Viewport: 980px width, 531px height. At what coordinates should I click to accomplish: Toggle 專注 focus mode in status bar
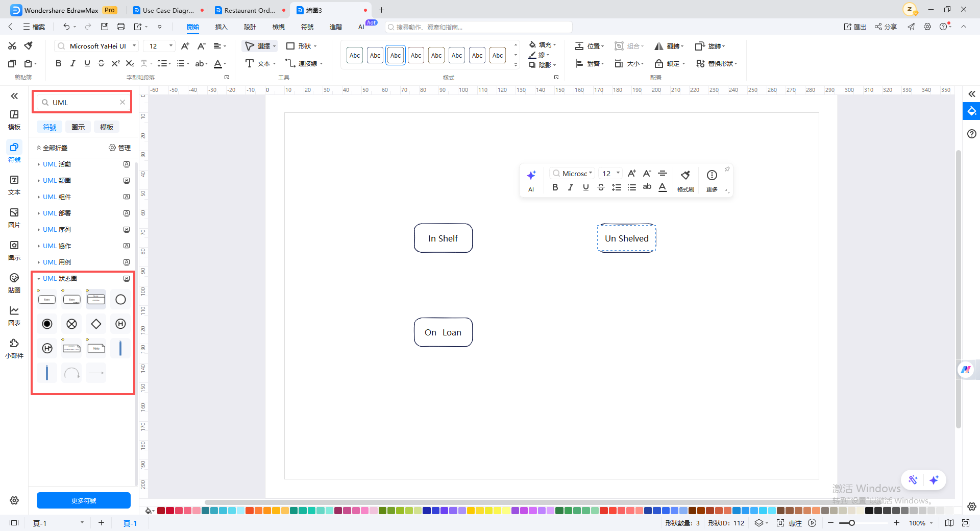790,523
